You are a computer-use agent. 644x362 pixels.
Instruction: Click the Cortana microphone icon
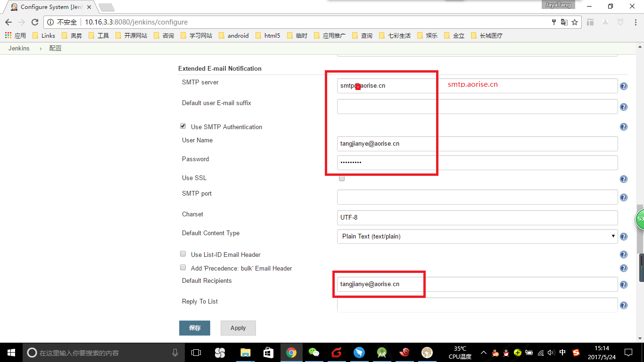tap(175, 353)
